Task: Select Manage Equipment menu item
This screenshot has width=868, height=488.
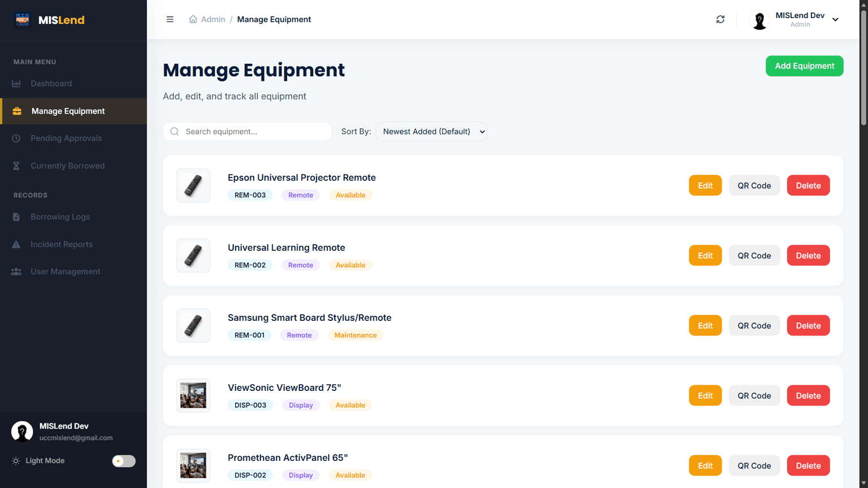Action: [x=73, y=111]
